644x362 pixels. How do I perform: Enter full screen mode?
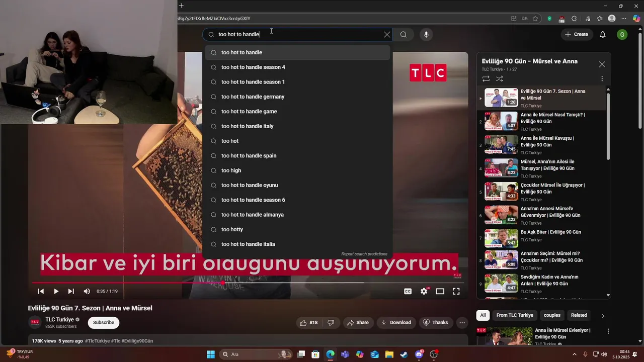pos(456,291)
